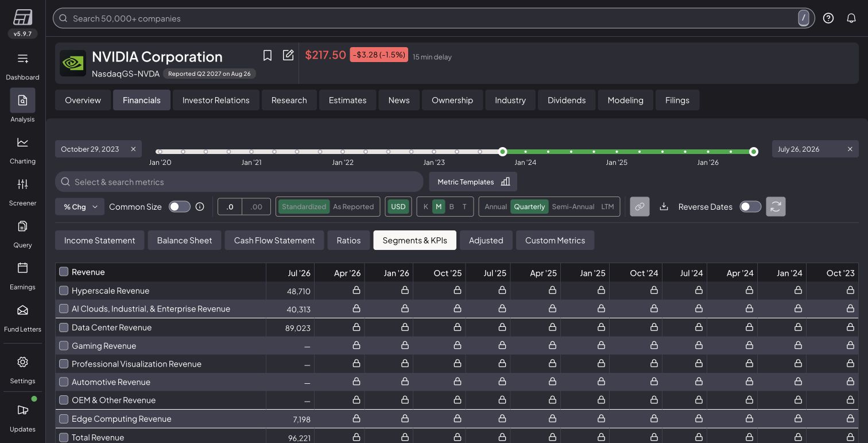868x443 pixels.
Task: Open Settings gear in sidebar
Action: click(22, 363)
